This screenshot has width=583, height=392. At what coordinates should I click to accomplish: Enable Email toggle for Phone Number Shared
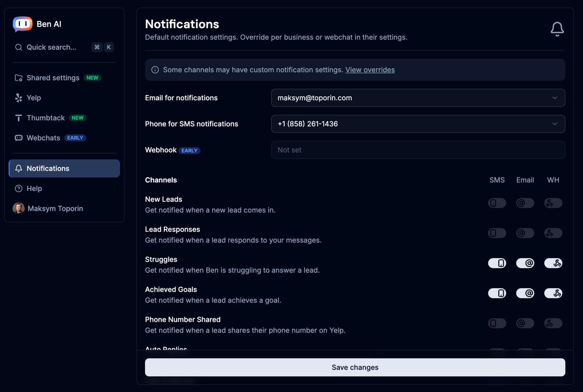coord(525,323)
